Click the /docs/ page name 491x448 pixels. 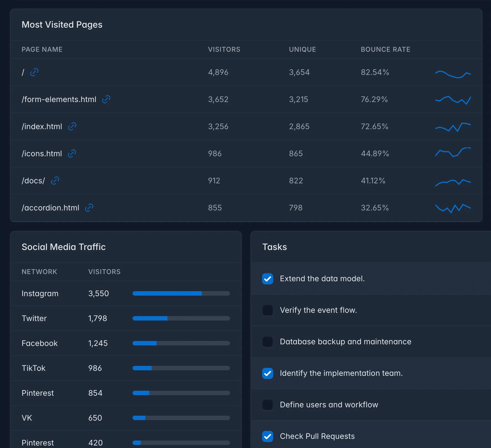point(33,181)
